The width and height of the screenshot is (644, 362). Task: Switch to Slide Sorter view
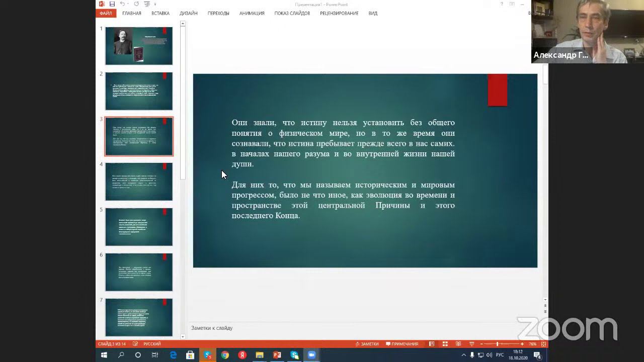445,344
